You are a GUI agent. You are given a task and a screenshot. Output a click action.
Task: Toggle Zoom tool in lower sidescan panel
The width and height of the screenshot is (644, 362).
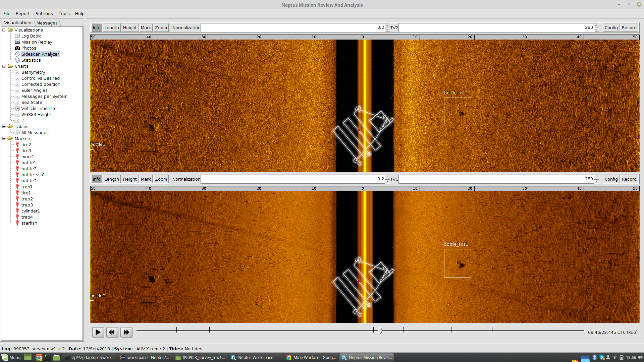tap(161, 179)
